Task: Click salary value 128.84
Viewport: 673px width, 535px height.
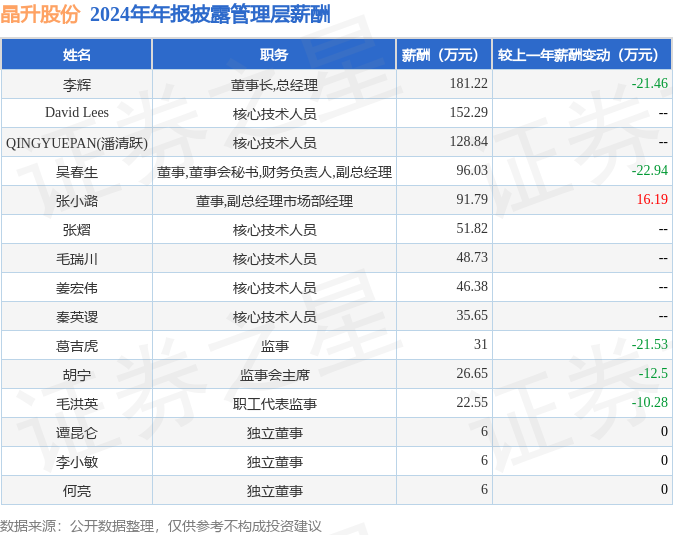Action: 469,141
